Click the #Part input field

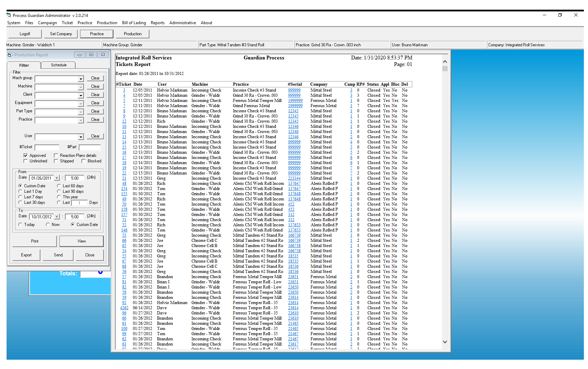pyautogui.click(x=90, y=148)
